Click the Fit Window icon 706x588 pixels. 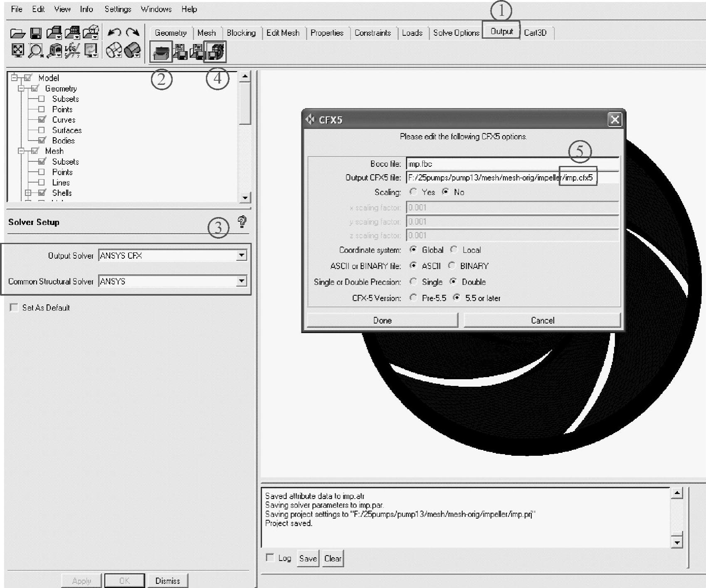click(17, 50)
